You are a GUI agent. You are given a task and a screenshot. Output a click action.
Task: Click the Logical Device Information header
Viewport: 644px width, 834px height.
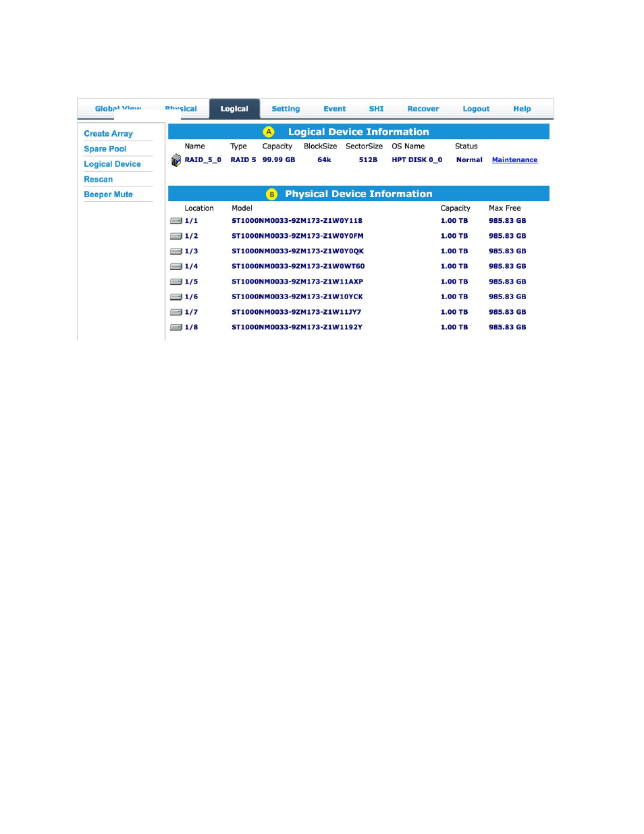(358, 132)
